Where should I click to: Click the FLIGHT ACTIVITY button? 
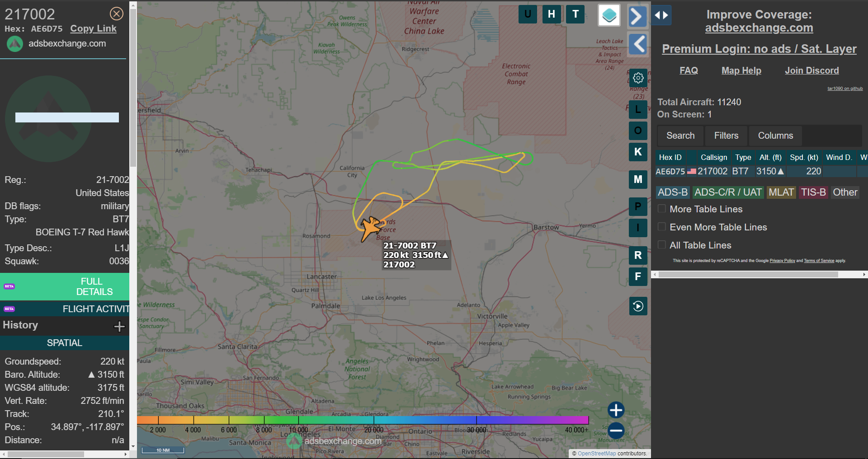(65, 309)
